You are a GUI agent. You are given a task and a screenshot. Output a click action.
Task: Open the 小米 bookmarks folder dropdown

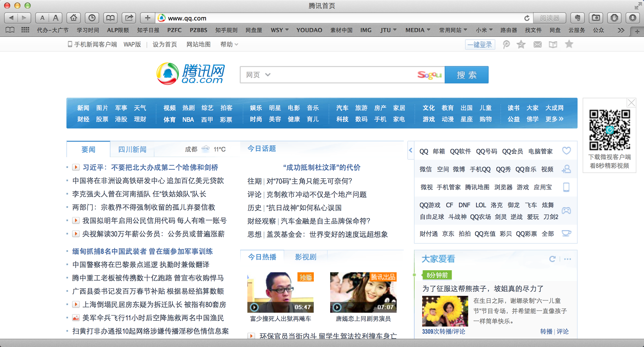(x=484, y=30)
